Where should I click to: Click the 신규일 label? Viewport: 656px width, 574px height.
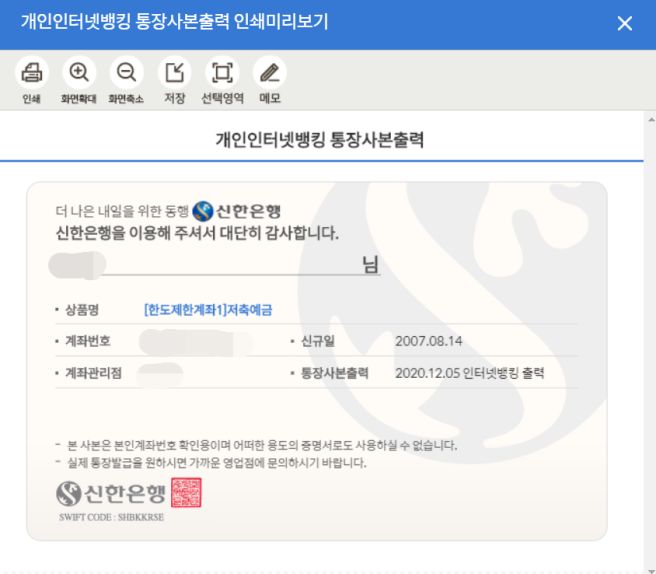[x=318, y=341]
